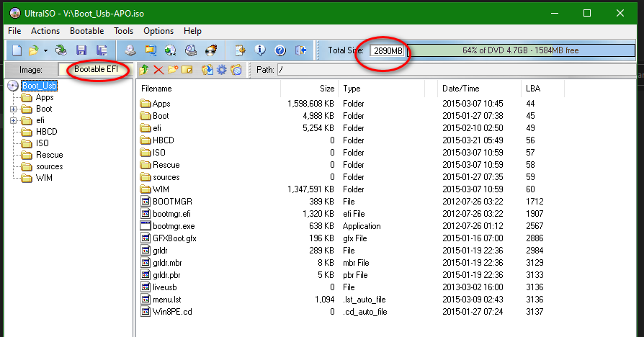Maximize the UltraISO window
The image size is (644, 337).
point(587,13)
